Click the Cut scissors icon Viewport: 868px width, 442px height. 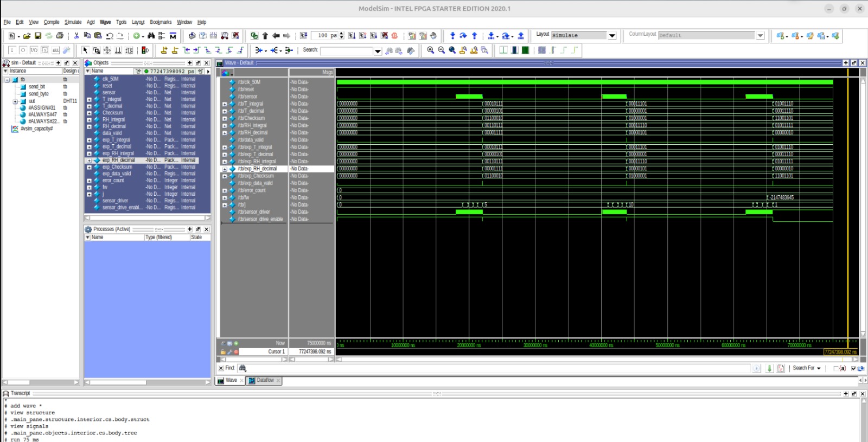(x=76, y=36)
